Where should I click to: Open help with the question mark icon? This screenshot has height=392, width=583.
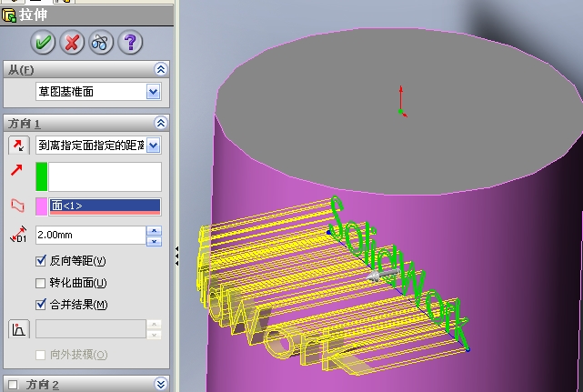[x=130, y=42]
